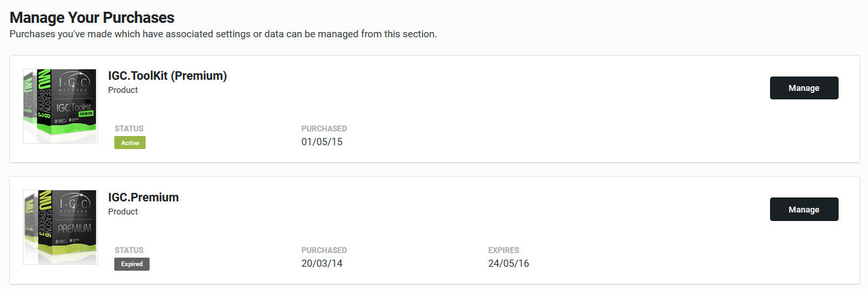The image size is (868, 289).
Task: Click the grey Expired status badge
Action: click(132, 264)
